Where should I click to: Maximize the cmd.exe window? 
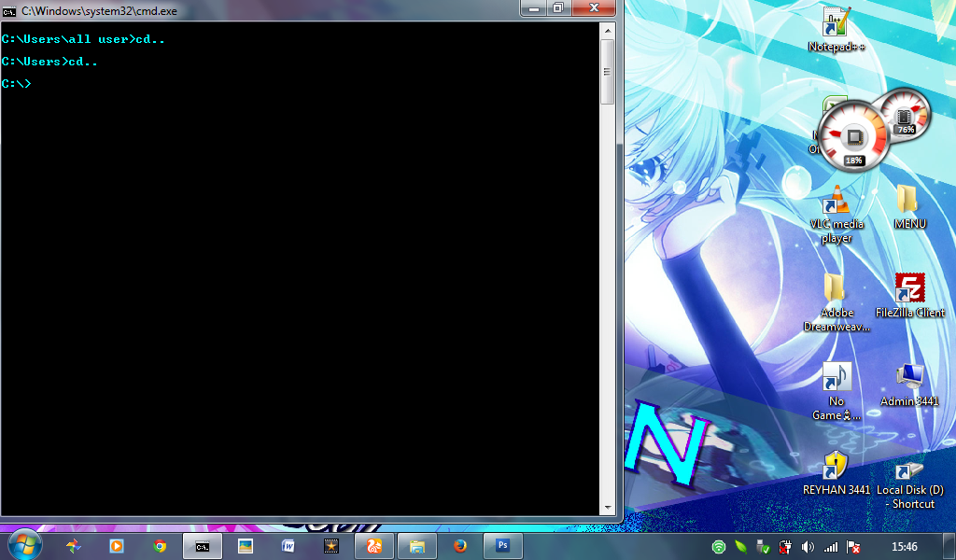(558, 7)
